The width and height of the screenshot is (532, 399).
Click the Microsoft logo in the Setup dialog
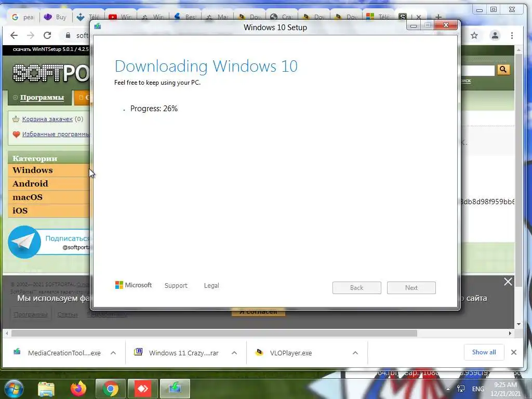click(134, 285)
